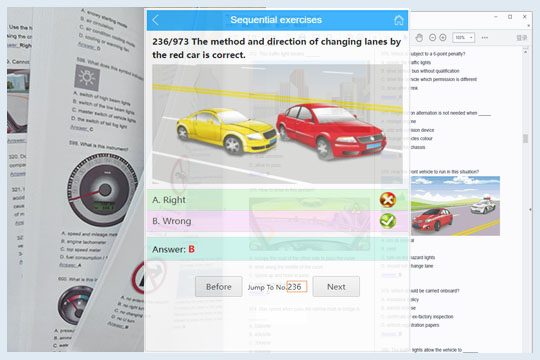This screenshot has width=540, height=360.
Task: Click the red cross icon beside A. Right
Action: (x=388, y=200)
